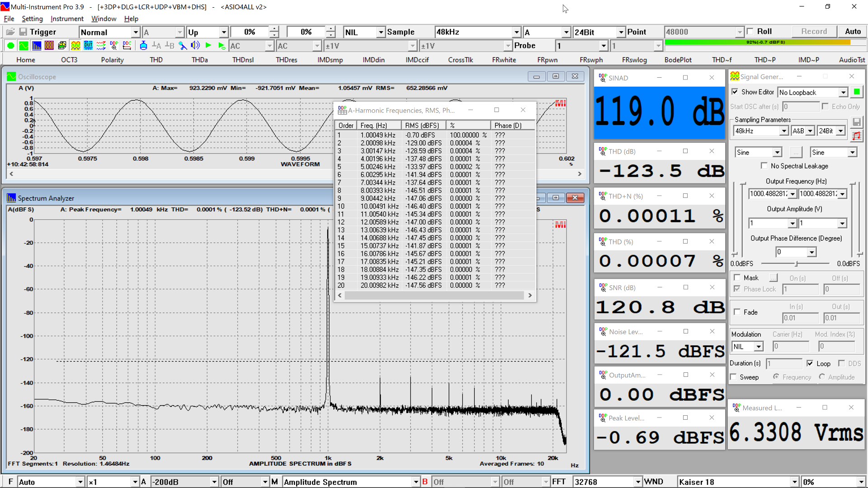
Task: Open the No Loopback dropdown
Action: (x=843, y=92)
